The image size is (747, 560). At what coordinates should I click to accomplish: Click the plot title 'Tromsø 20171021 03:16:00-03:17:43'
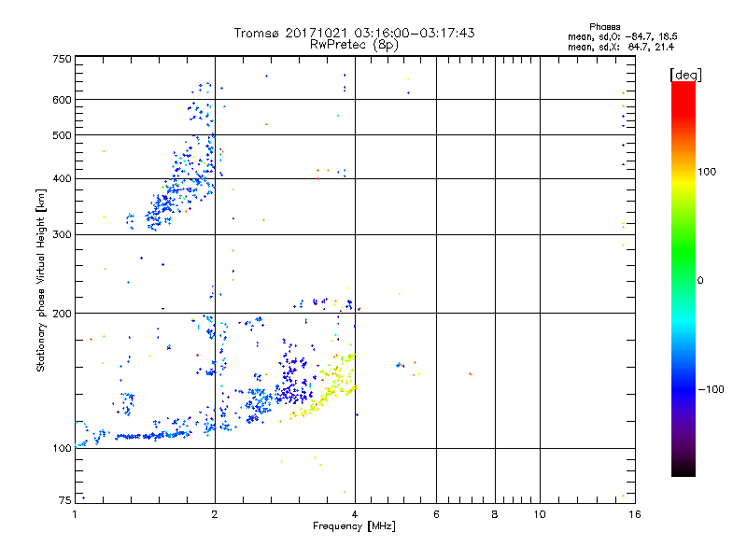click(355, 33)
